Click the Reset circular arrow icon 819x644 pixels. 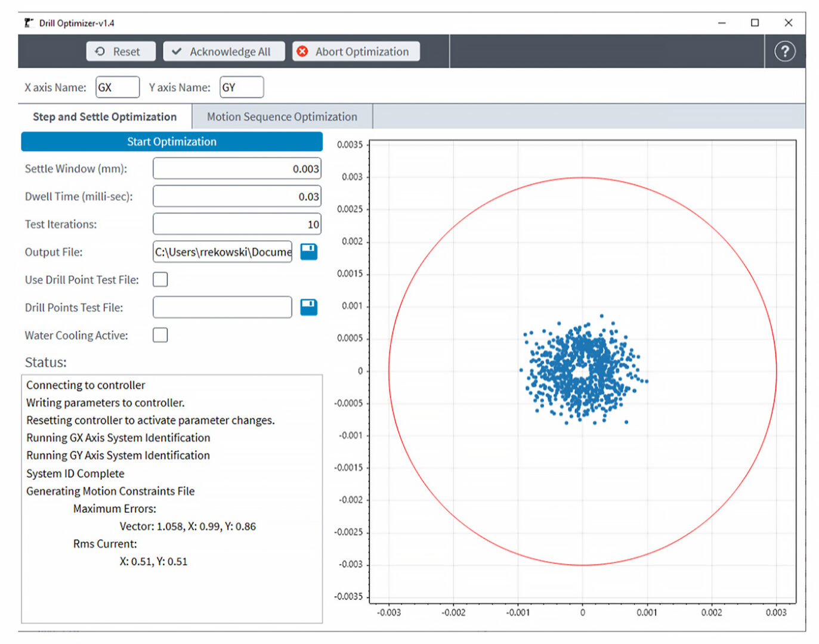tap(100, 51)
